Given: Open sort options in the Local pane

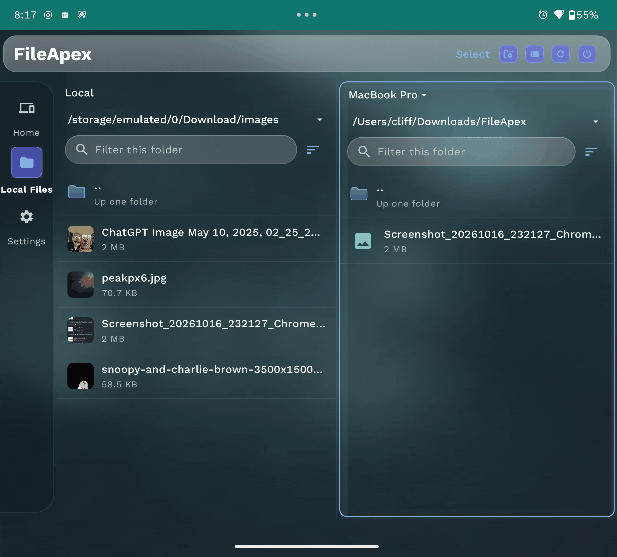Looking at the screenshot, I should (x=313, y=150).
